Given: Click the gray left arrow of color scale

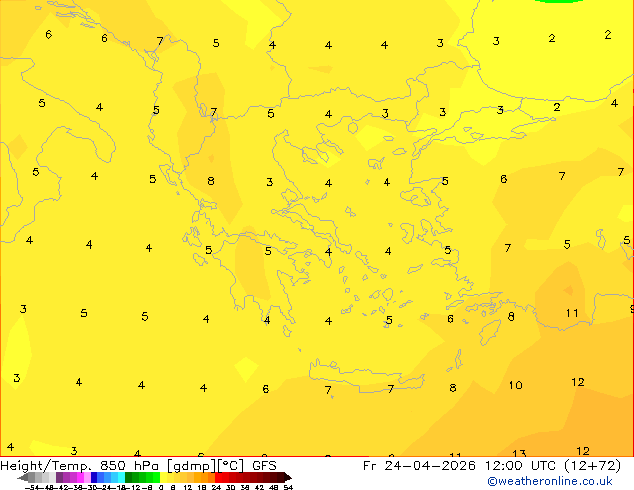Looking at the screenshot, I should 23,477.
